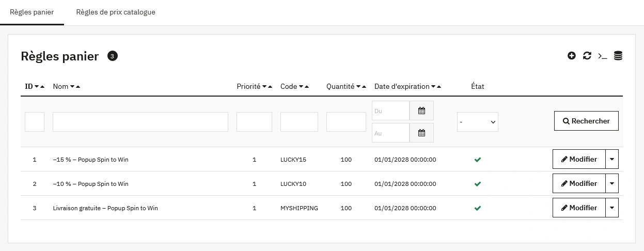Sort Nom column descending arrow
The image size is (644, 251).
(72, 87)
